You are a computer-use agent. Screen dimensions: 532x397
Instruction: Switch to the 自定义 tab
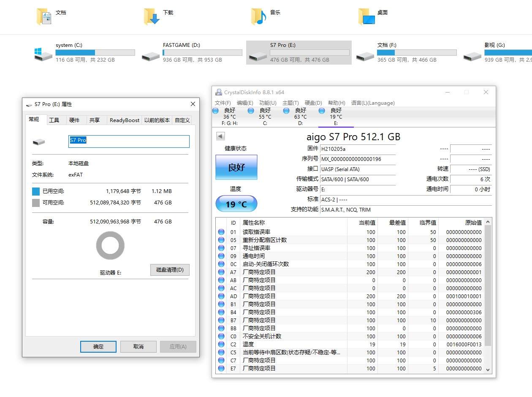(182, 120)
